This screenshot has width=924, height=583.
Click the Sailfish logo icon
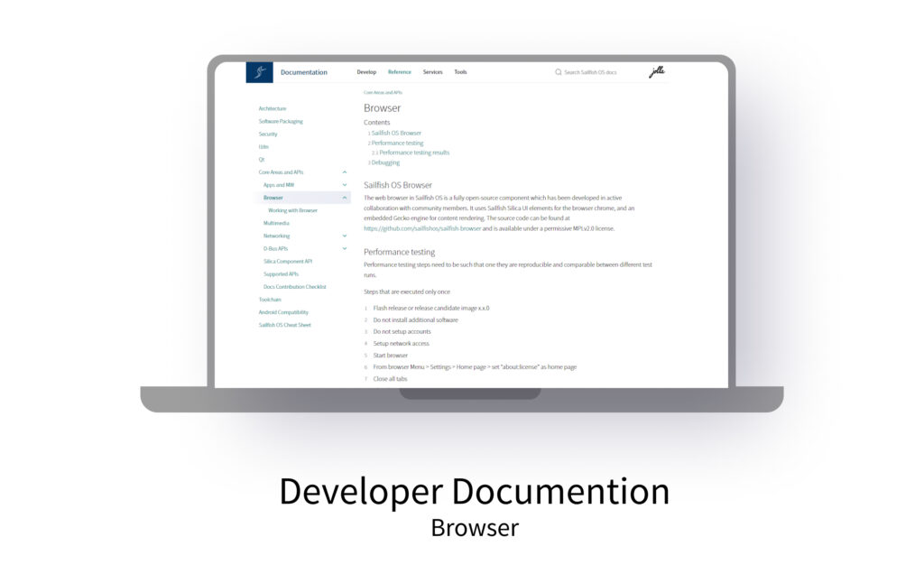[x=259, y=72]
